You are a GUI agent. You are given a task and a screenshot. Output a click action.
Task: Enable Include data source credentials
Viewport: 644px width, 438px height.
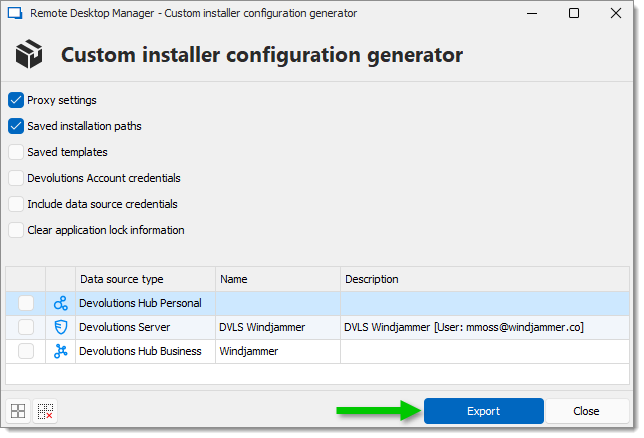pyautogui.click(x=16, y=204)
